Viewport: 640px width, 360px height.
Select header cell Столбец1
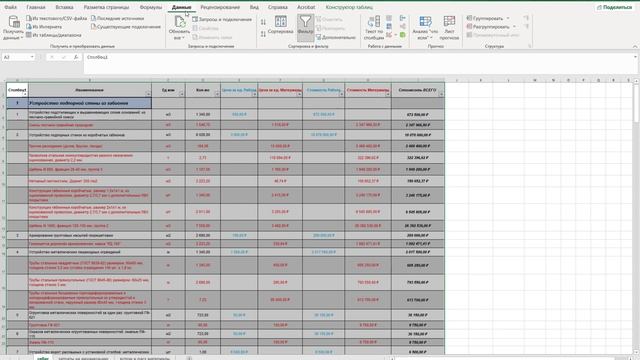click(x=17, y=90)
